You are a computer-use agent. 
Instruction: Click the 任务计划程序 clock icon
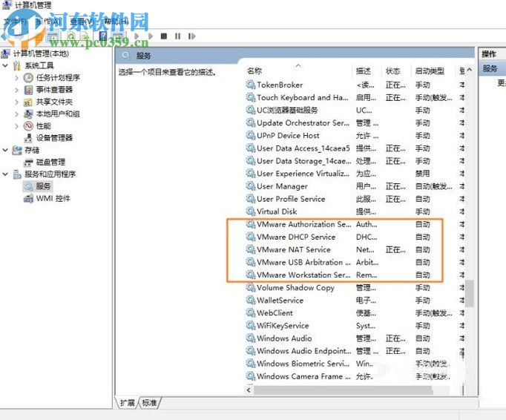pos(28,77)
